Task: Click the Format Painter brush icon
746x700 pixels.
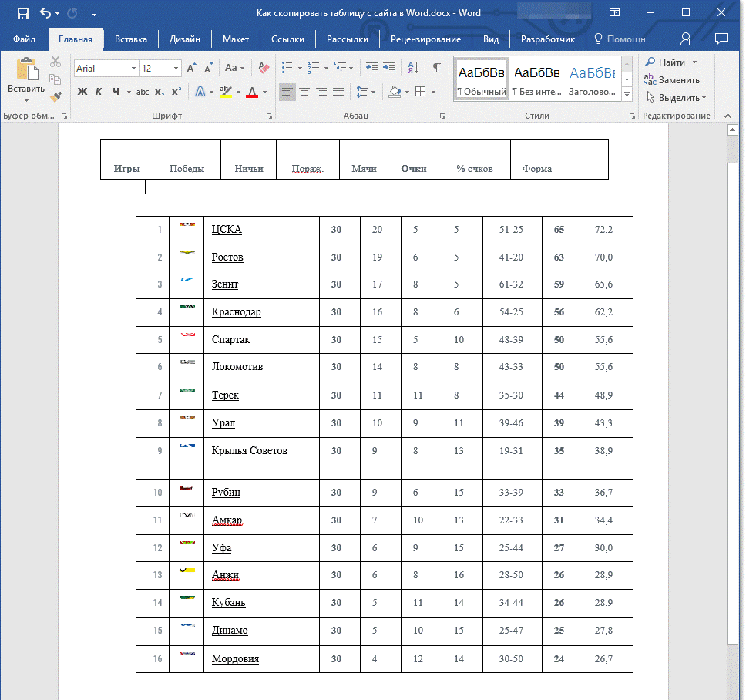Action: coord(55,96)
